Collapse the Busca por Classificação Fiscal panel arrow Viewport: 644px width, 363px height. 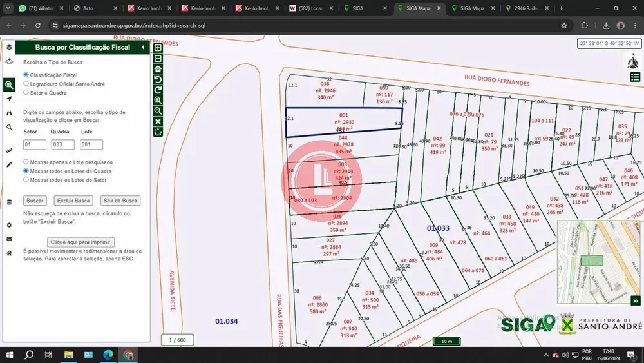(x=143, y=47)
